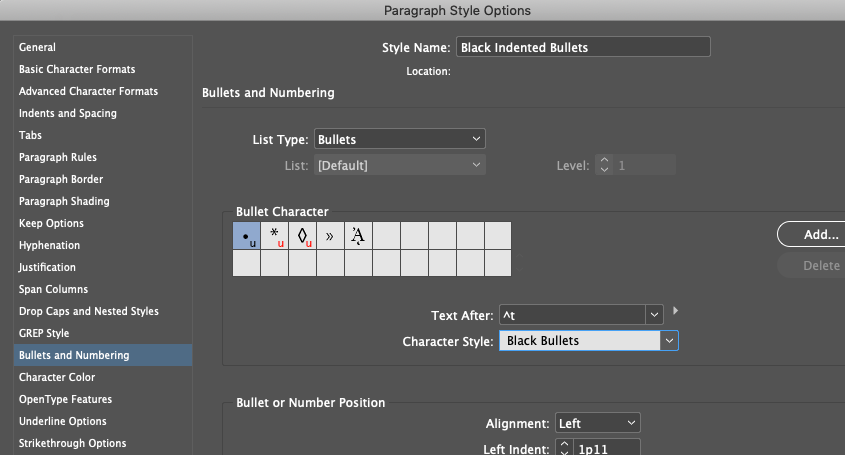Increase Left Indent with stepper arrow
Viewport: 845px width, 455px height.
coord(564,444)
